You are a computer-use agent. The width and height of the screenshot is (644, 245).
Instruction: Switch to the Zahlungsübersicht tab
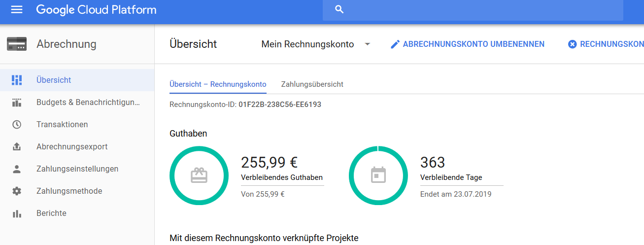312,84
